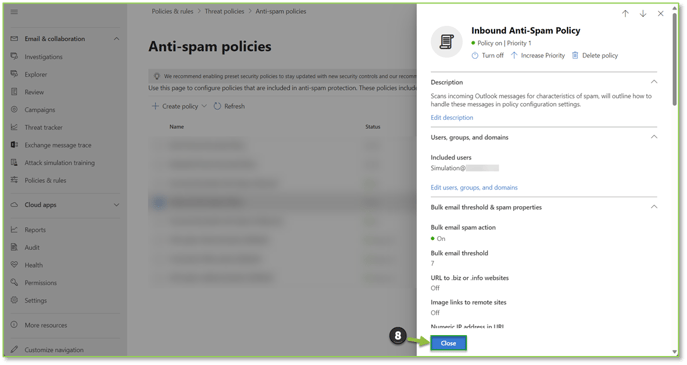The height and width of the screenshot is (365, 687).
Task: Click Edit users, groups, and domains link
Action: click(474, 188)
